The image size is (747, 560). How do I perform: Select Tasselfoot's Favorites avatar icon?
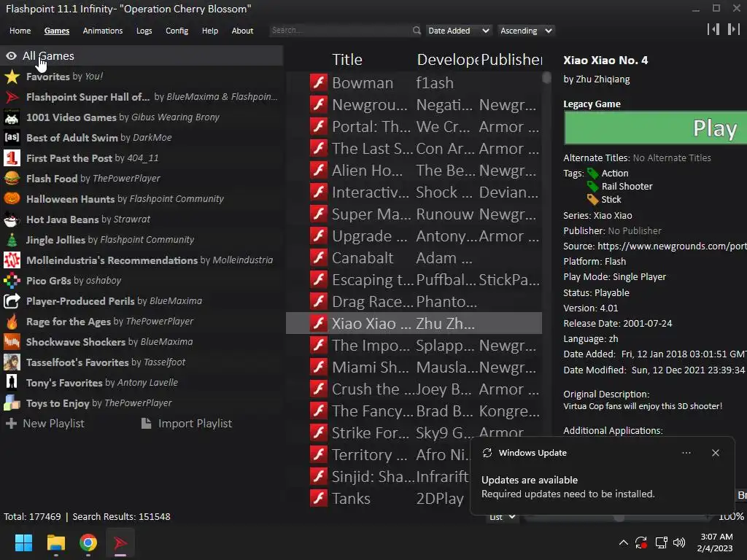click(x=12, y=362)
